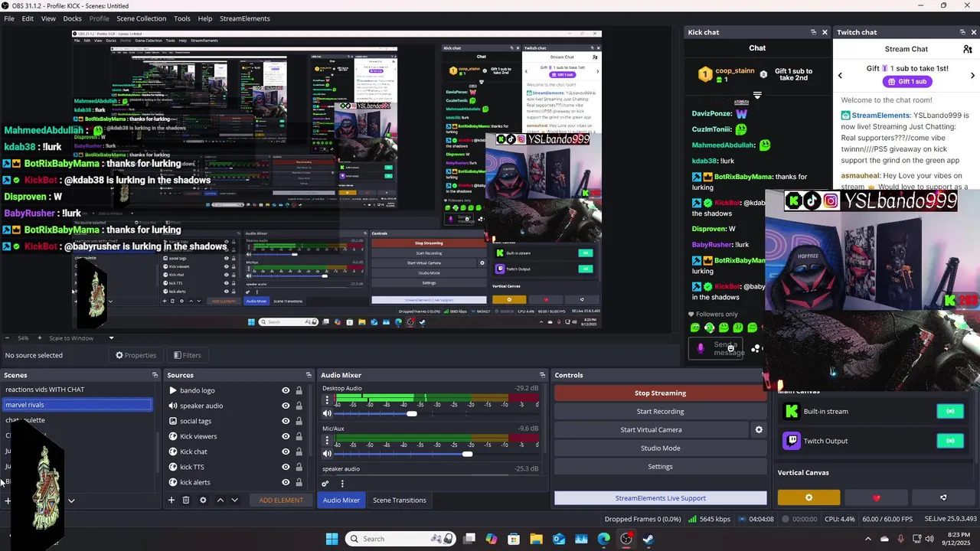
Task: Go to next Twitch gift leaderboard slide
Action: point(973,75)
